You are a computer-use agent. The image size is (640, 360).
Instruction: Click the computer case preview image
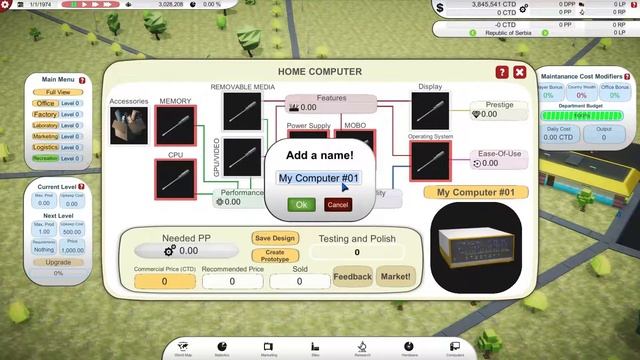point(476,248)
